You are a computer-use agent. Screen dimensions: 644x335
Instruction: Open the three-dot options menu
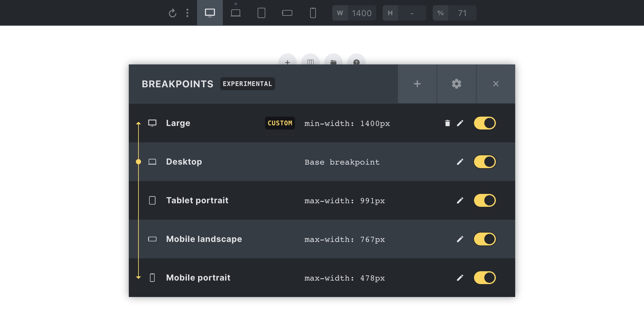coord(187,13)
